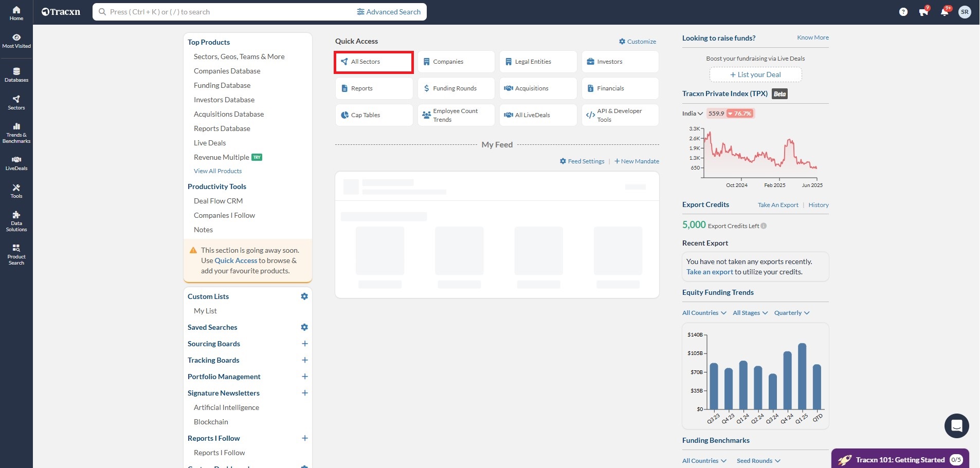This screenshot has height=468, width=980.
Task: Open Tracxn 101 Getting Started panel
Action: pos(900,459)
